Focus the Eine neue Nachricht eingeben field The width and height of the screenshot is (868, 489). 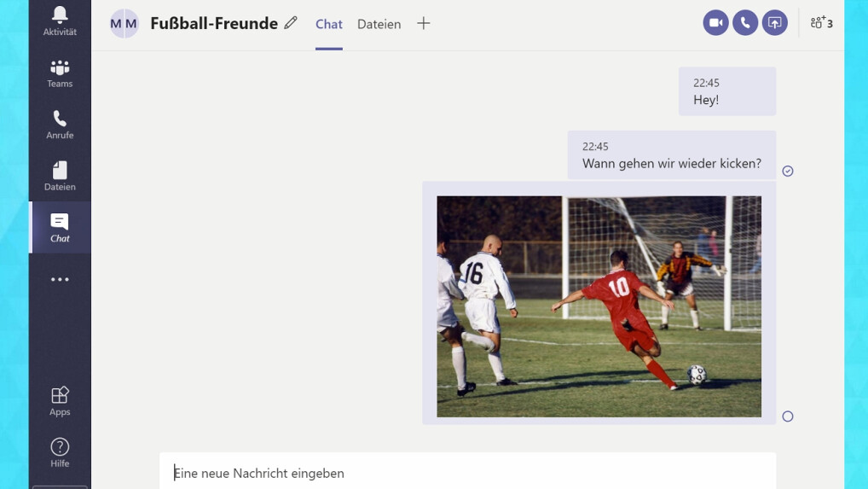click(x=468, y=473)
